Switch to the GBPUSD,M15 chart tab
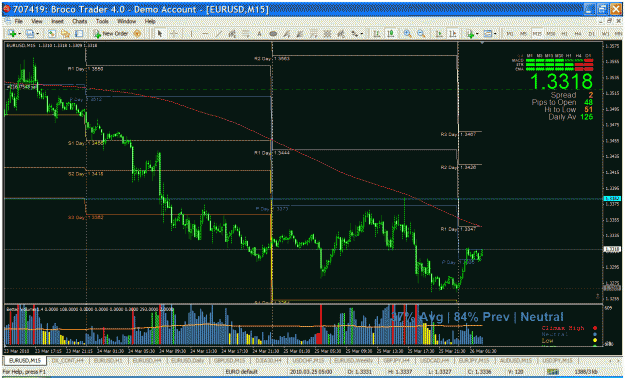 pyautogui.click(x=230, y=360)
